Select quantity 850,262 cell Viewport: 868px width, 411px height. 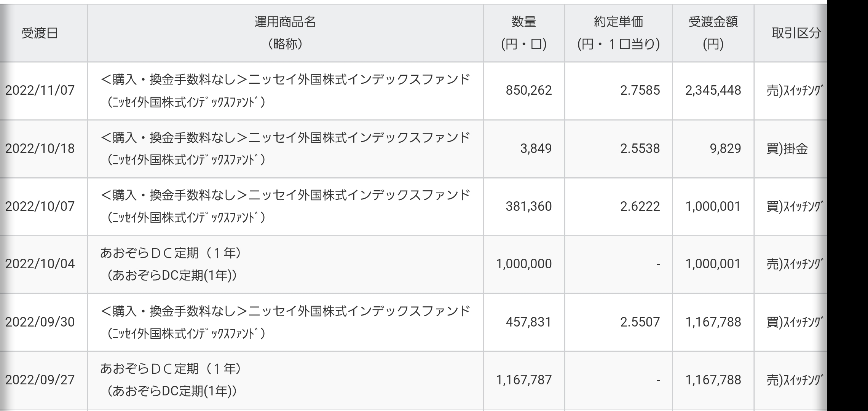pos(524,91)
